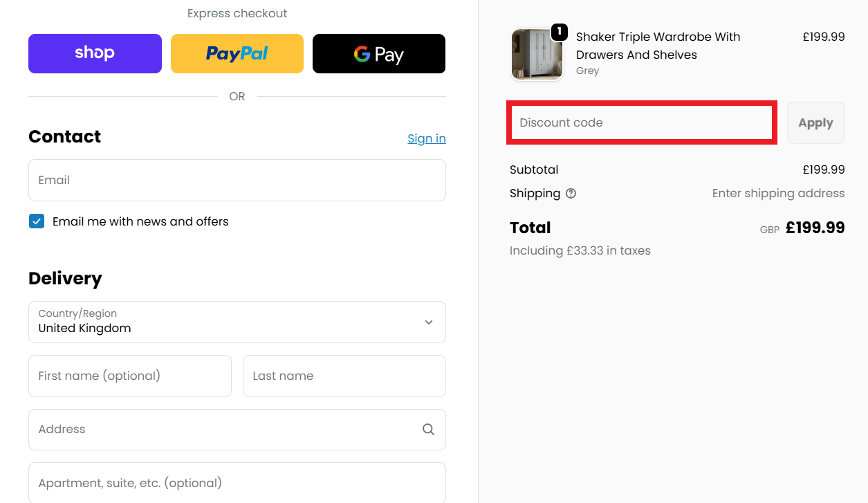Screen dimensions: 868x503
Task: Click into the Address field
Action: [221, 429]
